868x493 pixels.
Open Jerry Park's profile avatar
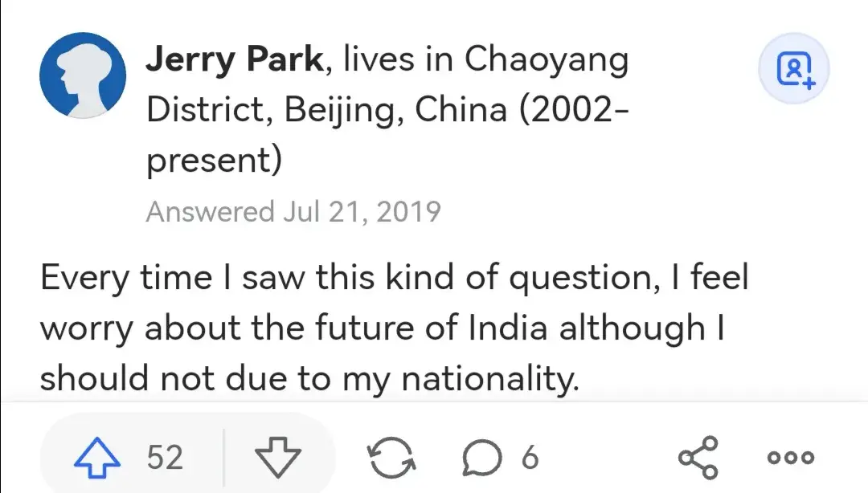(x=83, y=75)
